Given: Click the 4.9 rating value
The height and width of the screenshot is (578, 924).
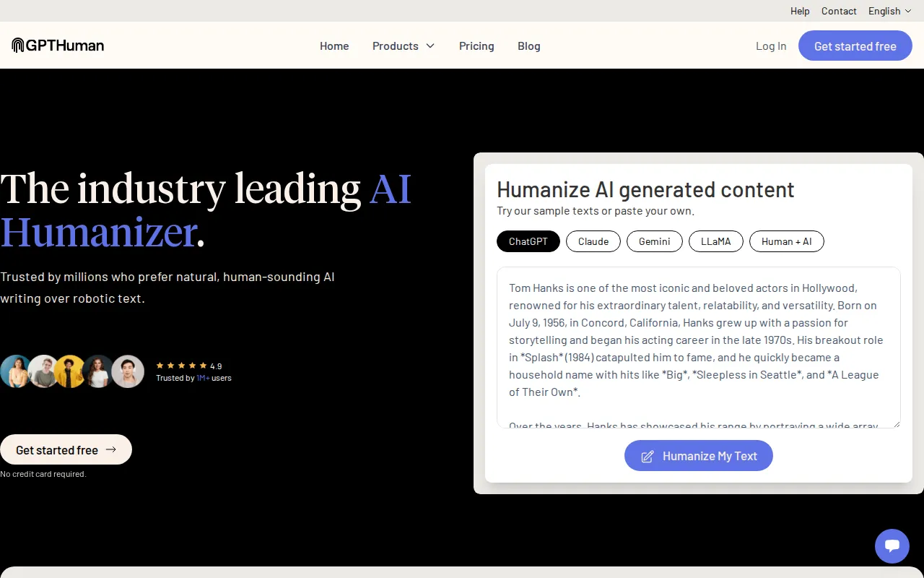Looking at the screenshot, I should click(216, 366).
